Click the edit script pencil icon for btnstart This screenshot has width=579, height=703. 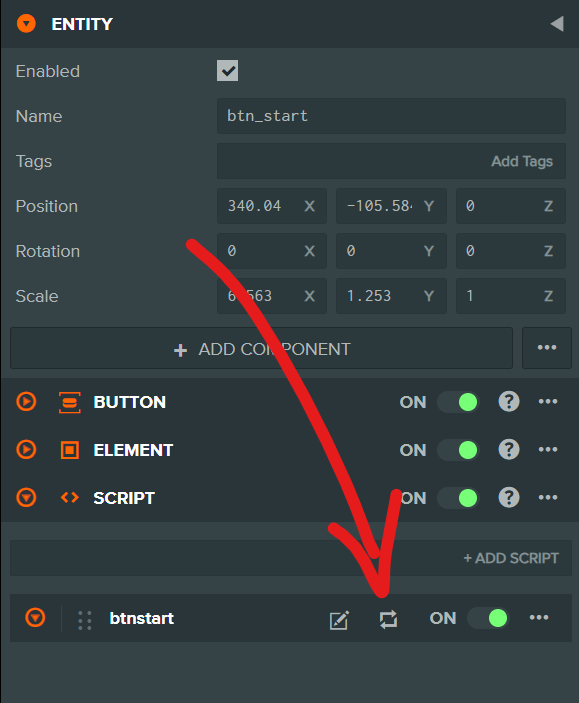coord(339,620)
